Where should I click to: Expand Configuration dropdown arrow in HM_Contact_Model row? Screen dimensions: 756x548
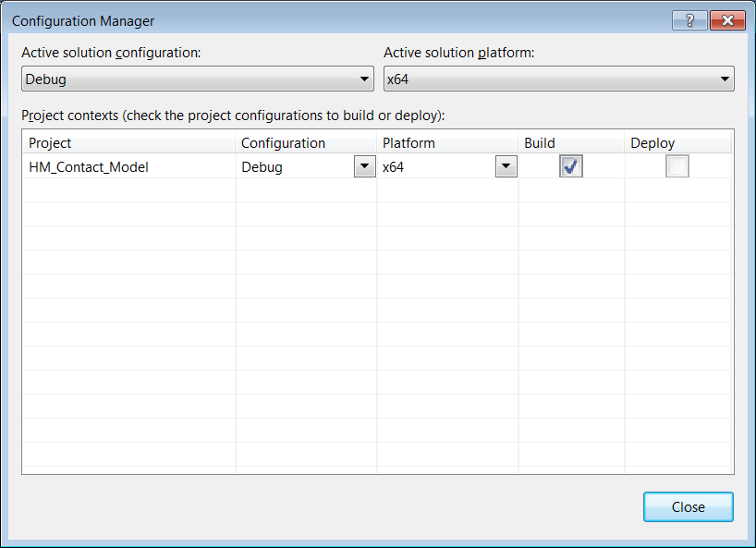point(364,167)
